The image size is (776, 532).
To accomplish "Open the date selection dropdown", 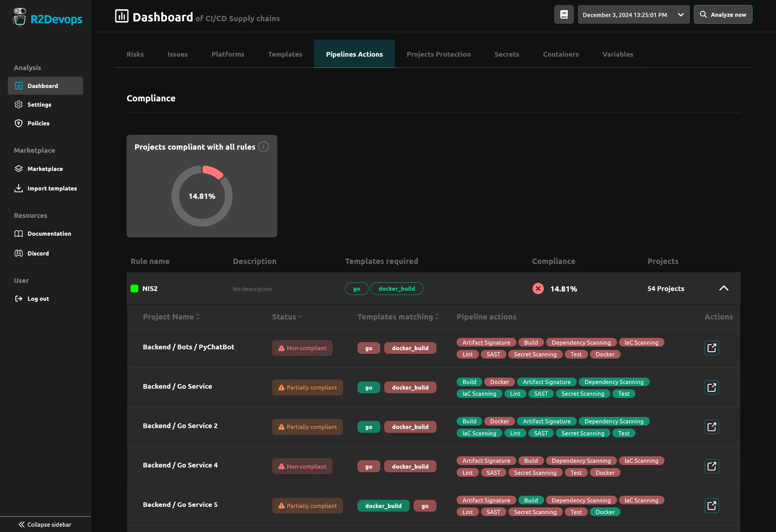I will [680, 14].
